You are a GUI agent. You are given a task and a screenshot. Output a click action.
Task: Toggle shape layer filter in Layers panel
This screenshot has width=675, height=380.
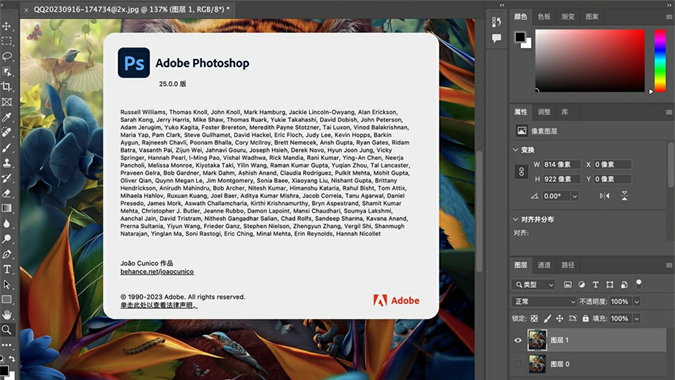coord(610,284)
